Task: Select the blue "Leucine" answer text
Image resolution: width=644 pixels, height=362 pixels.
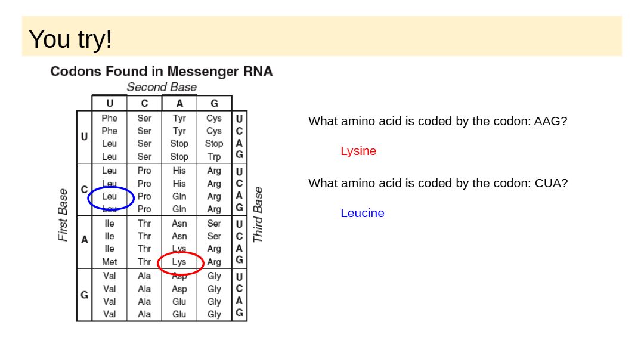Action: (363, 213)
